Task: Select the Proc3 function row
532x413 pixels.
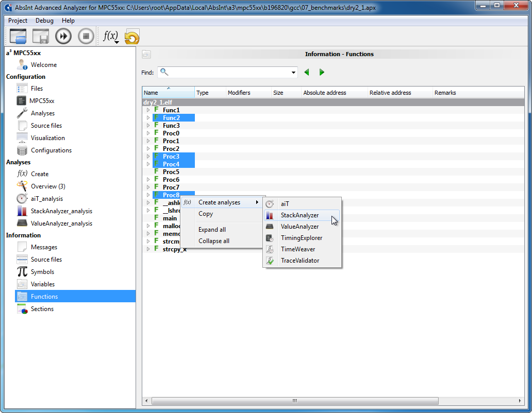Action: 333,157
